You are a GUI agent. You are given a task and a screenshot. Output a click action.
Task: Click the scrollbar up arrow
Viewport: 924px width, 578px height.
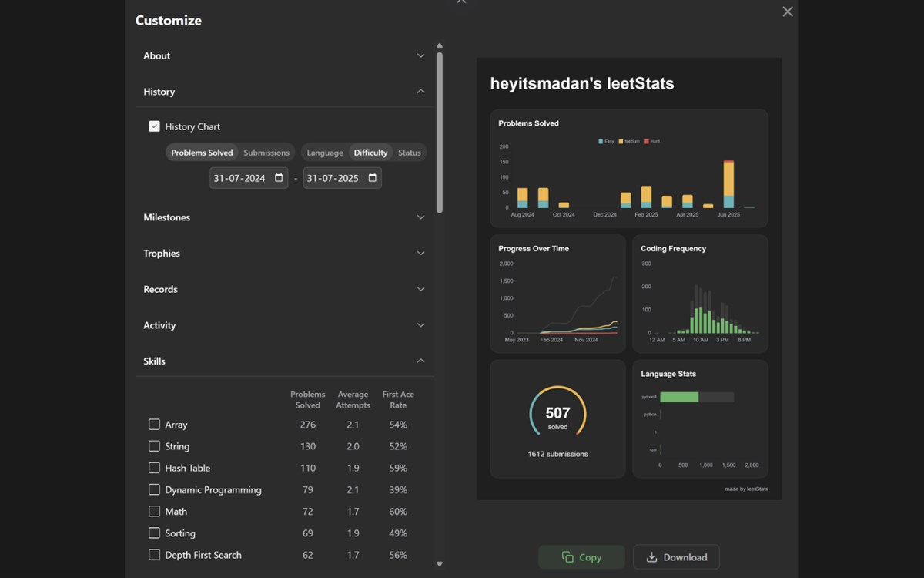tap(440, 45)
